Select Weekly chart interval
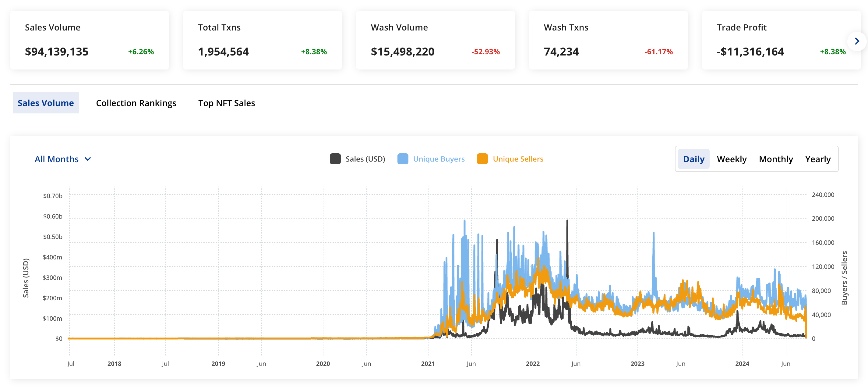The image size is (868, 389). 732,159
